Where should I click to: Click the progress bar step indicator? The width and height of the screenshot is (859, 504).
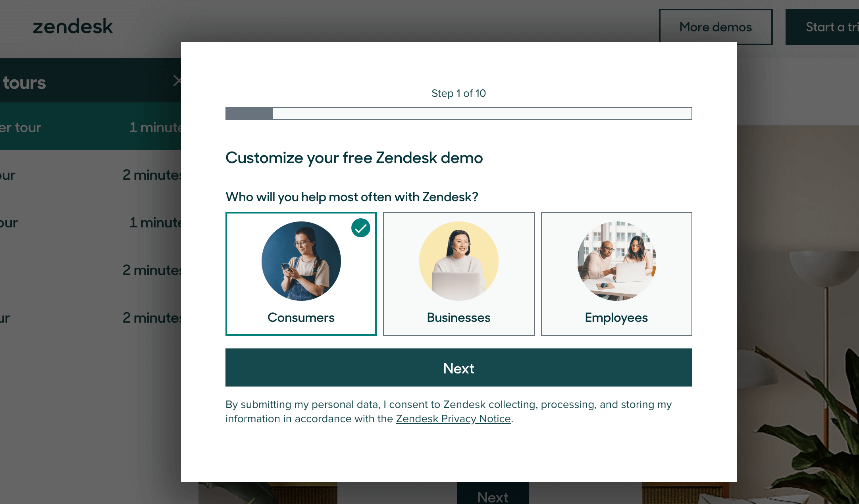pos(458,113)
